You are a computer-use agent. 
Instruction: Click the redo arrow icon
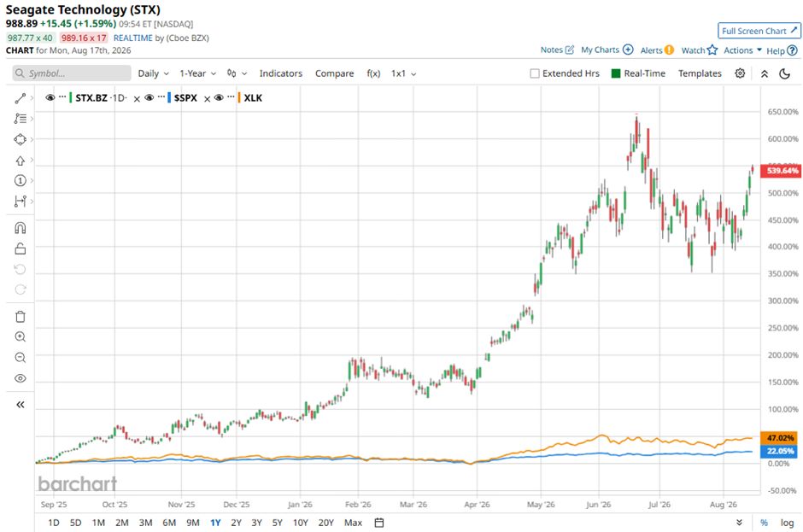coord(20,289)
